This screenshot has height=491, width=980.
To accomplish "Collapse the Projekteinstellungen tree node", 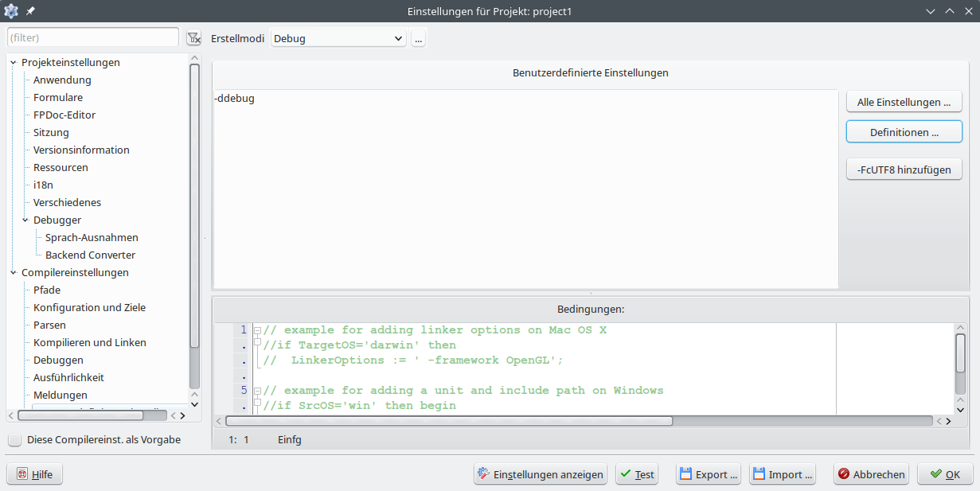I will click(14, 62).
